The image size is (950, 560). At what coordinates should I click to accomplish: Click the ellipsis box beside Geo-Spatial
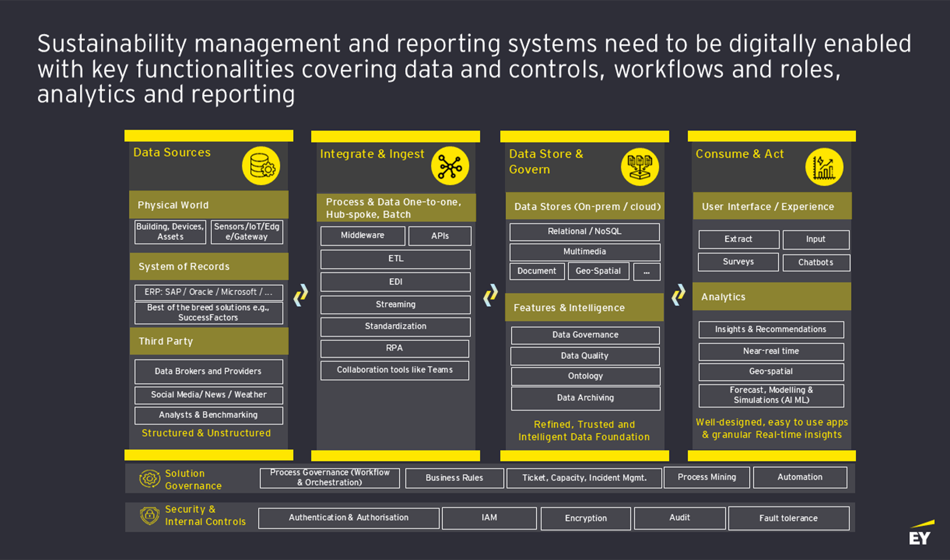(x=647, y=271)
